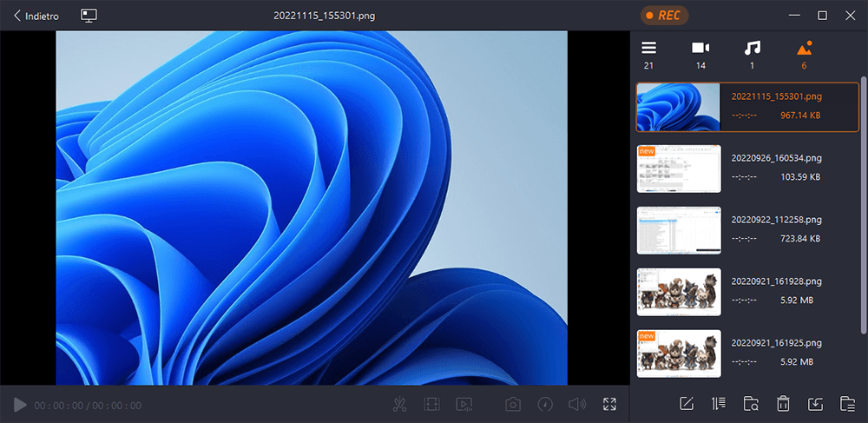Select the pictures tab showing 6
The height and width of the screenshot is (423, 868).
804,55
